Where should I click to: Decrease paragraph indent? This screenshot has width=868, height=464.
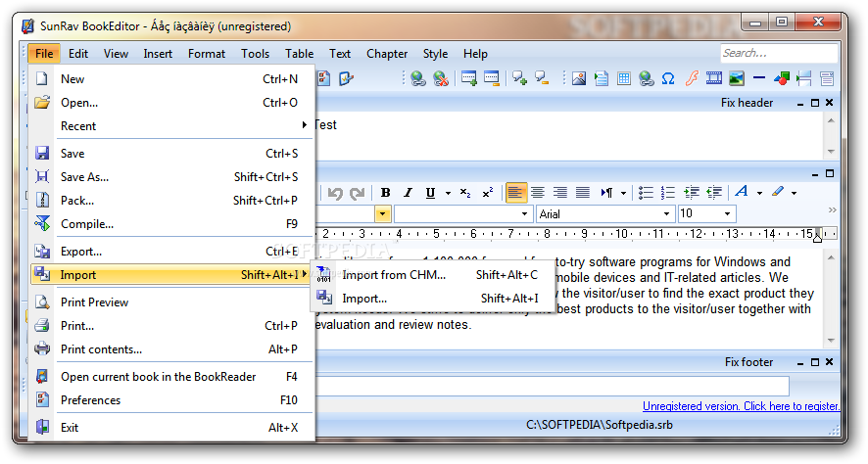coord(714,193)
